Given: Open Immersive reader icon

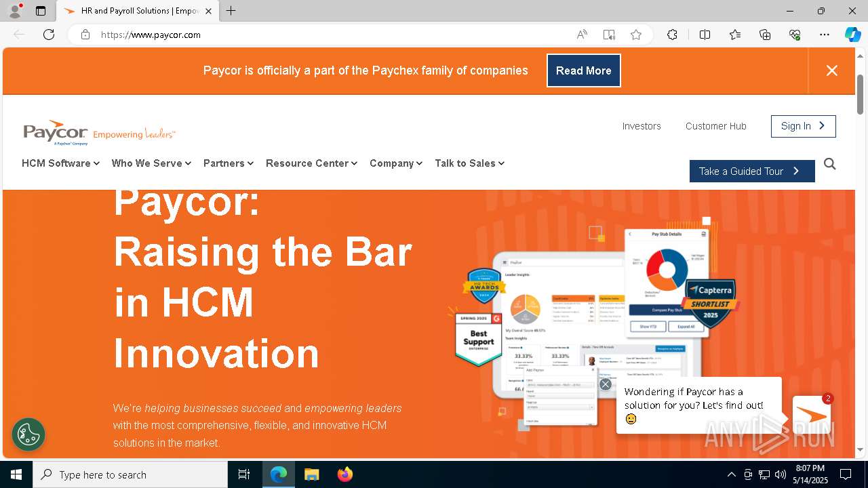Looking at the screenshot, I should coord(609,35).
